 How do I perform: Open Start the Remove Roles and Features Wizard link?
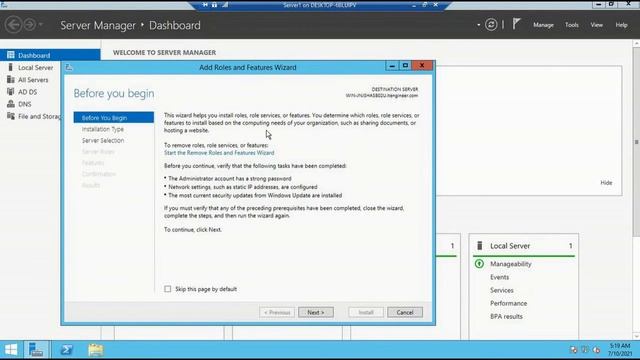[219, 153]
